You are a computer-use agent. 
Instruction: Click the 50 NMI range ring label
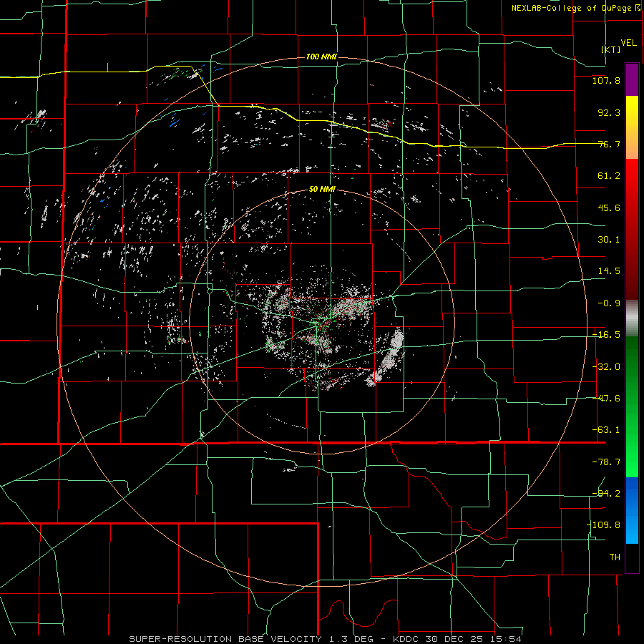tap(321, 190)
